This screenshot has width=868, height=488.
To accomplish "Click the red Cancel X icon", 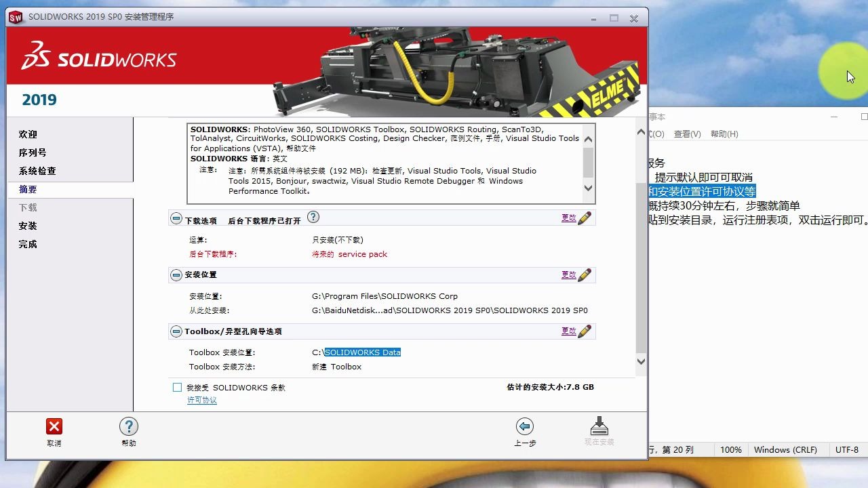I will (54, 426).
